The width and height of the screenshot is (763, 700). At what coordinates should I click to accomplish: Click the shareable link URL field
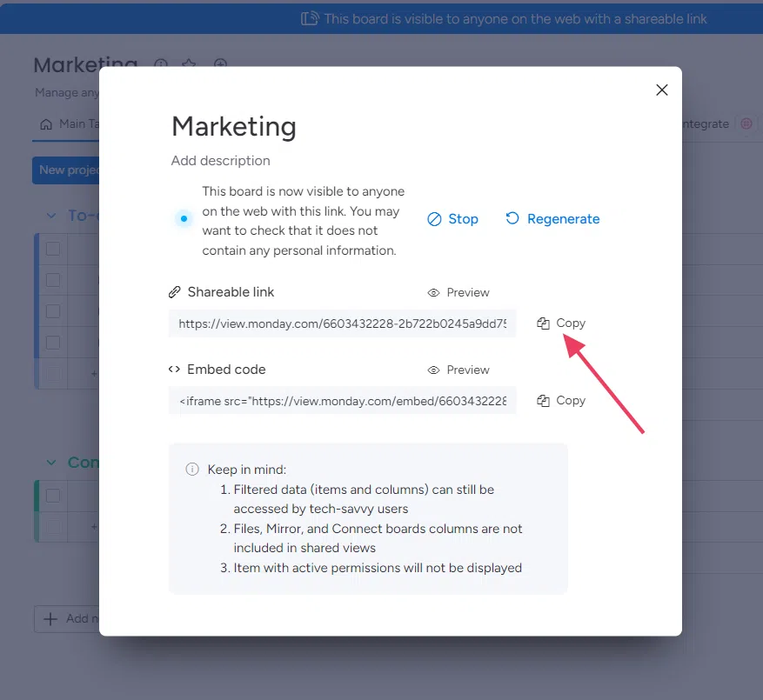coord(342,323)
